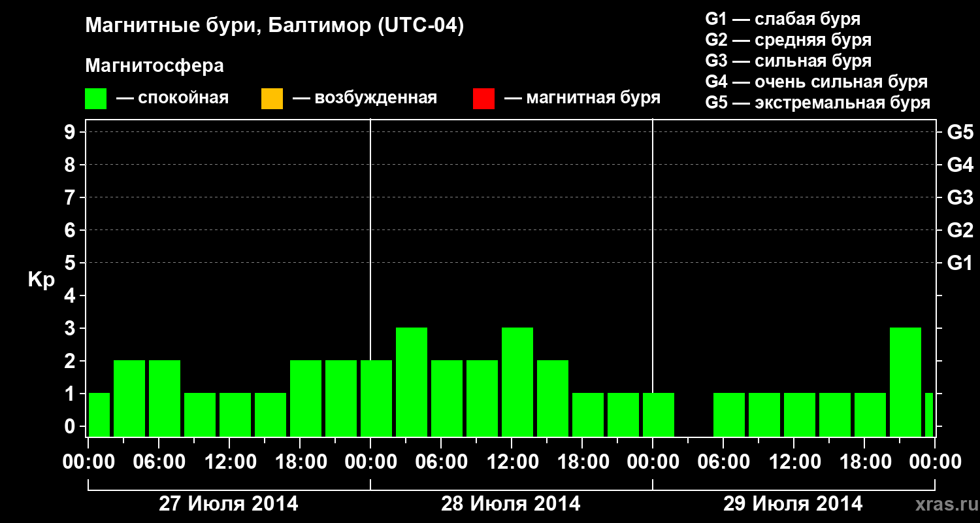Click the legend line 'G2 — средняя буря'
The width and height of the screenshot is (980, 523).
[789, 39]
